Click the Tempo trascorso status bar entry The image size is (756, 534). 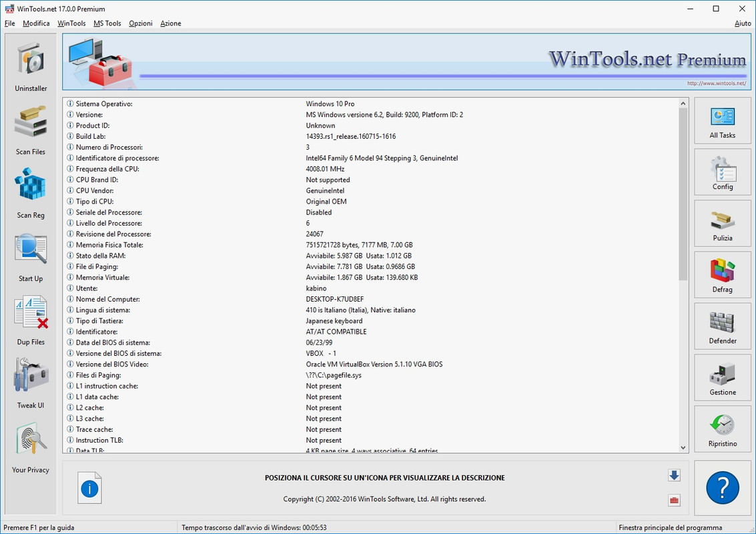pos(254,528)
